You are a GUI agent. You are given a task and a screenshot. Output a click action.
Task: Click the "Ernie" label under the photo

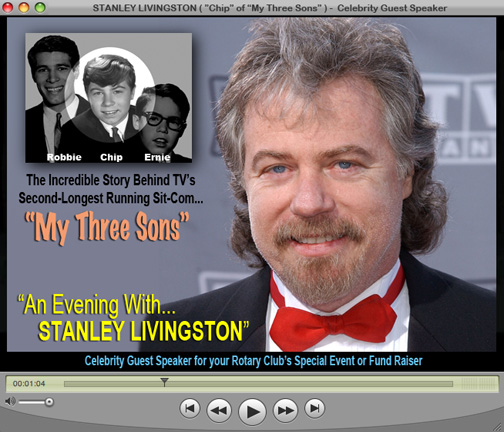(157, 157)
